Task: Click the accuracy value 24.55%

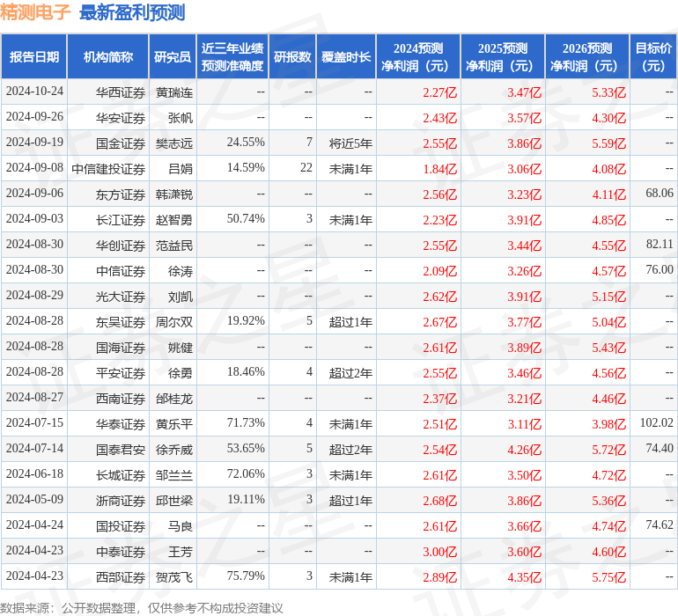Action: pyautogui.click(x=246, y=143)
